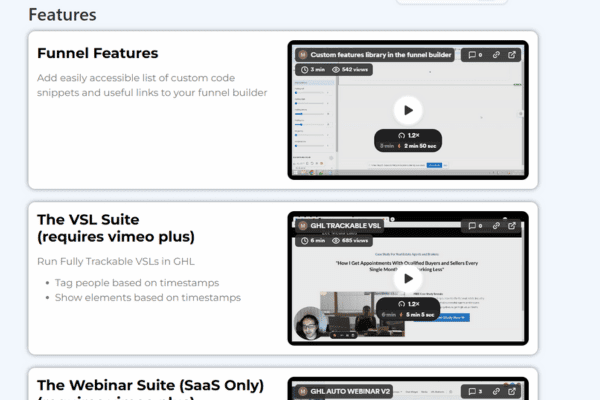
Task: Click the 542 views badge
Action: point(350,70)
